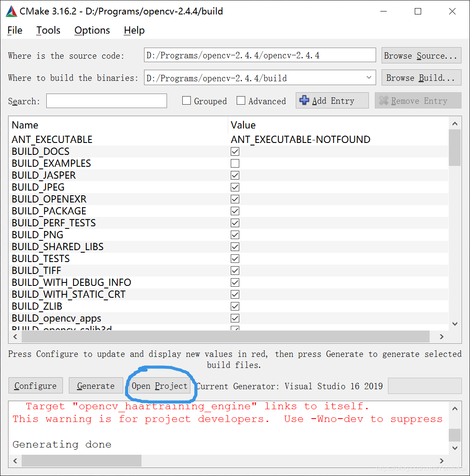Select the BUILD_SHARED_LIBS entry name
Screen dimensions: 470x476
(x=58, y=247)
